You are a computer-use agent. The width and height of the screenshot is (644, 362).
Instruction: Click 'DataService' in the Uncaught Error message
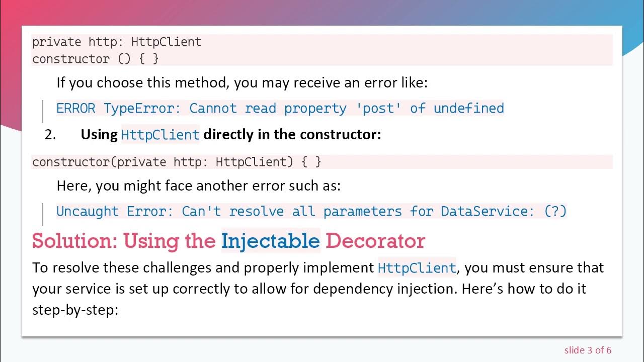[x=487, y=212]
